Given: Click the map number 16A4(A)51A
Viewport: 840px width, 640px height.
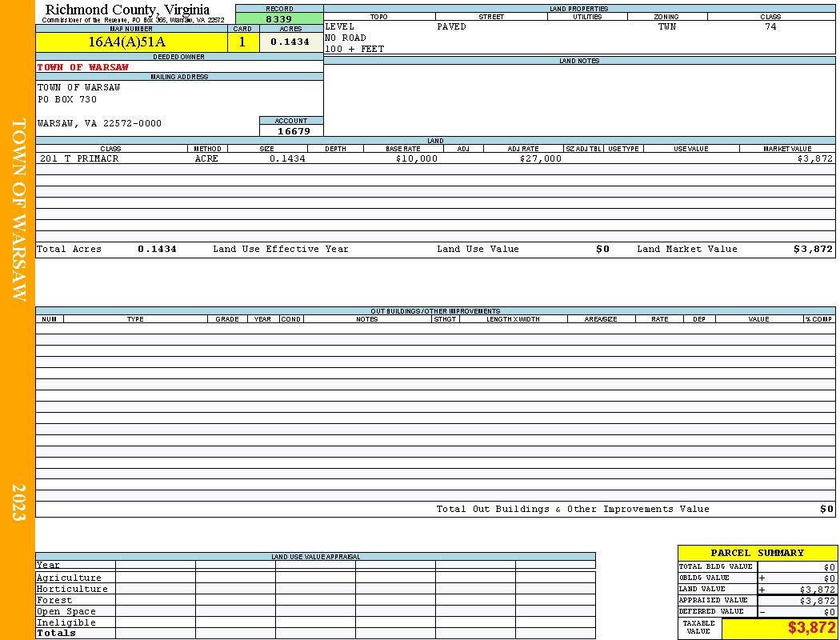Looking at the screenshot, I should click(x=127, y=42).
